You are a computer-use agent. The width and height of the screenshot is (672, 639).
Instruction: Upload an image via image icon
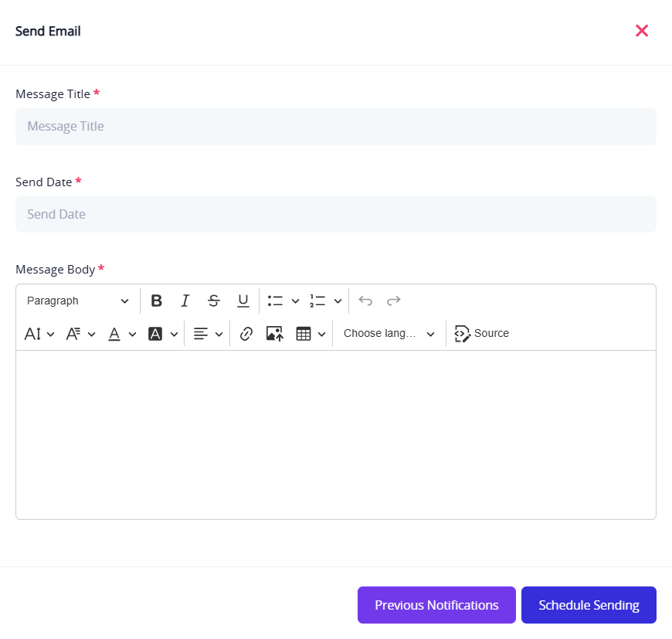point(275,334)
